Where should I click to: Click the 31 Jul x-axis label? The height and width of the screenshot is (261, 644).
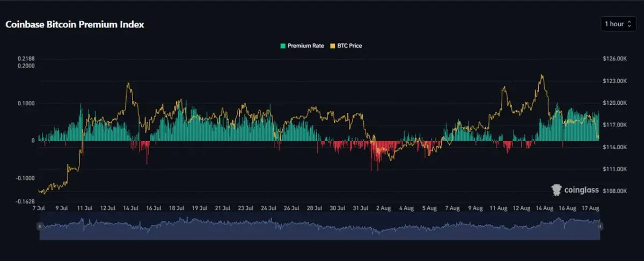(x=361, y=207)
